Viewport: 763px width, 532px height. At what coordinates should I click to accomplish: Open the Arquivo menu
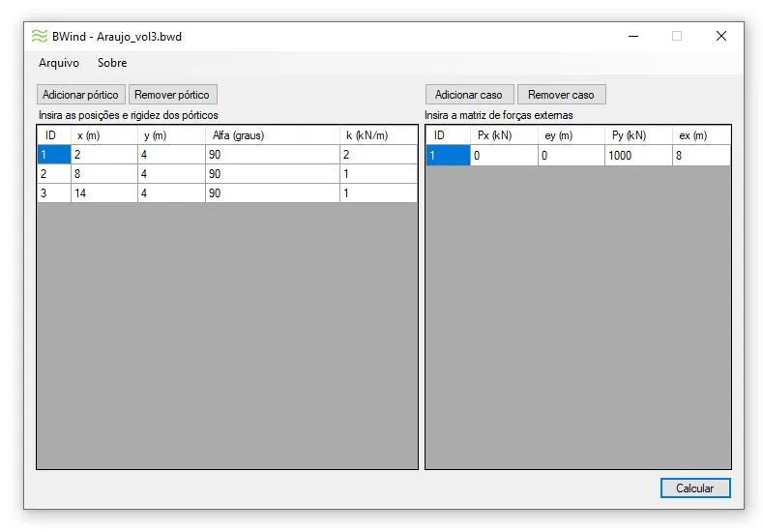pos(59,63)
